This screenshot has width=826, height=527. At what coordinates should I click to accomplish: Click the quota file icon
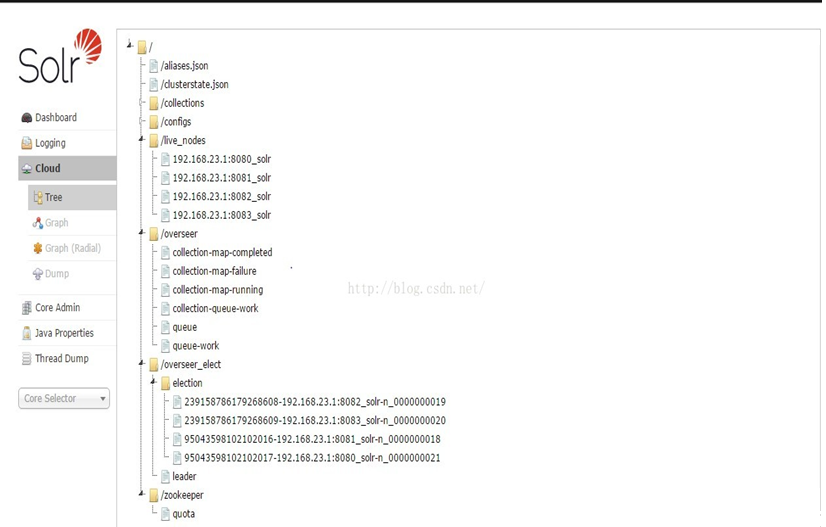(165, 514)
